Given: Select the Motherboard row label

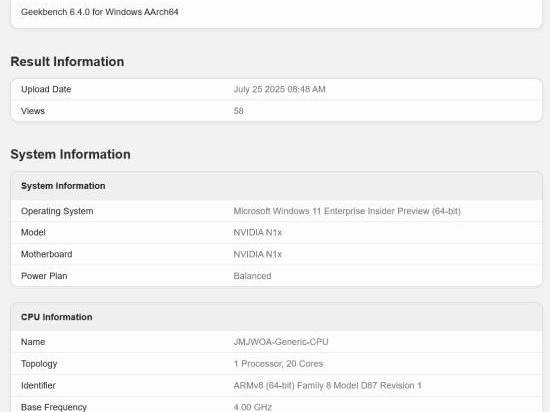Looking at the screenshot, I should 47,254.
